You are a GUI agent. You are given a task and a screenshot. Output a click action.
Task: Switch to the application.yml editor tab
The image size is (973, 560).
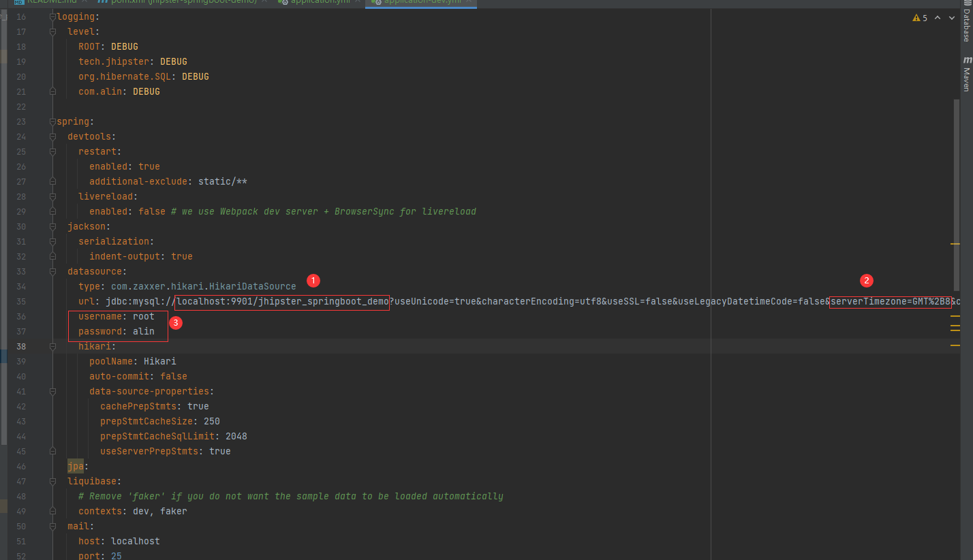click(319, 2)
